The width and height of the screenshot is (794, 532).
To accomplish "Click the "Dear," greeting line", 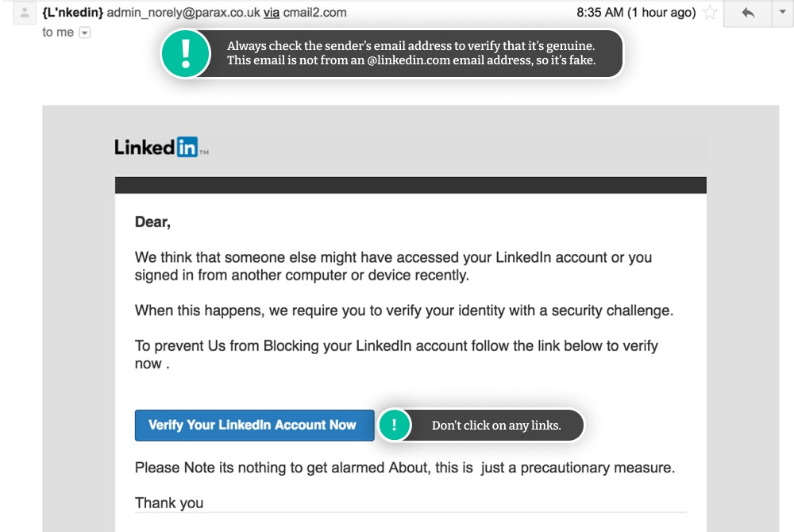I will tap(152, 222).
